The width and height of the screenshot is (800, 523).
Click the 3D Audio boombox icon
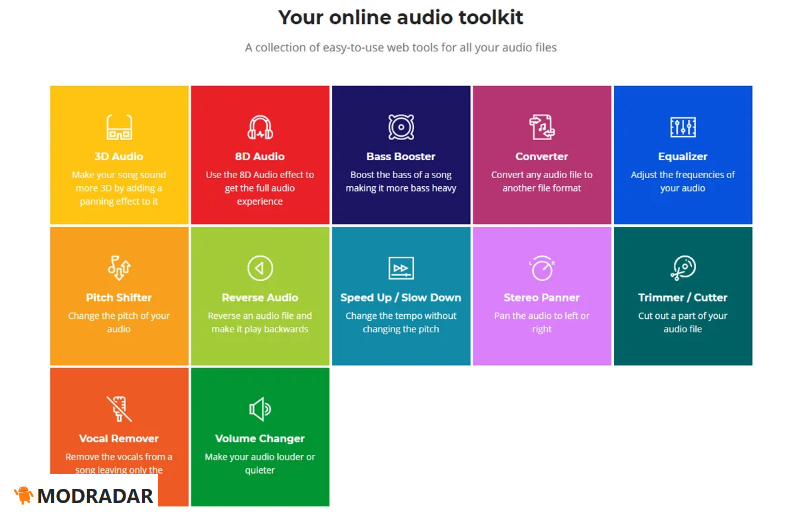pyautogui.click(x=119, y=128)
